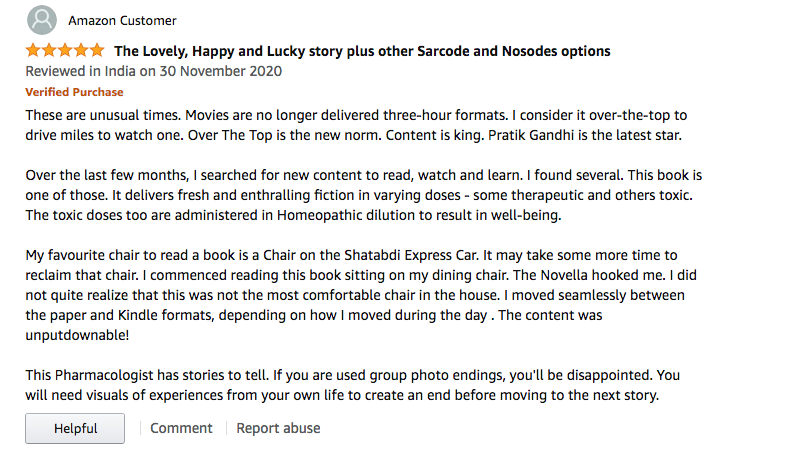This screenshot has height=451, width=793.
Task: Click the "Reviewed in India" date line
Action: (x=153, y=71)
